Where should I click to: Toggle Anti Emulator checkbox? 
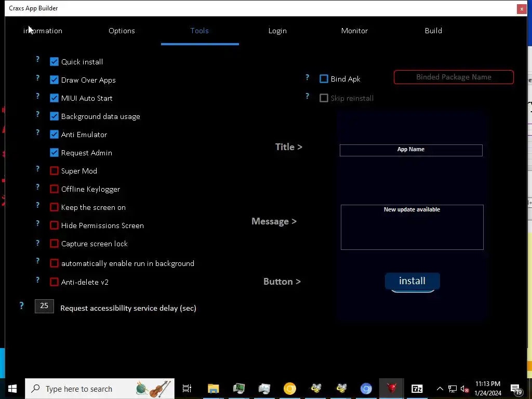[x=54, y=135]
